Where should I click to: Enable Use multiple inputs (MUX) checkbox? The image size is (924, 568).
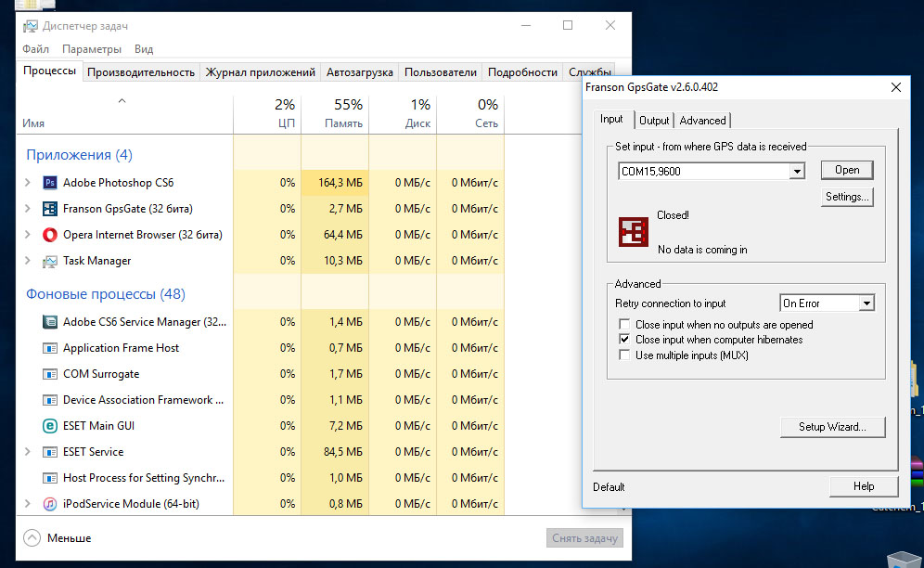[x=624, y=355]
